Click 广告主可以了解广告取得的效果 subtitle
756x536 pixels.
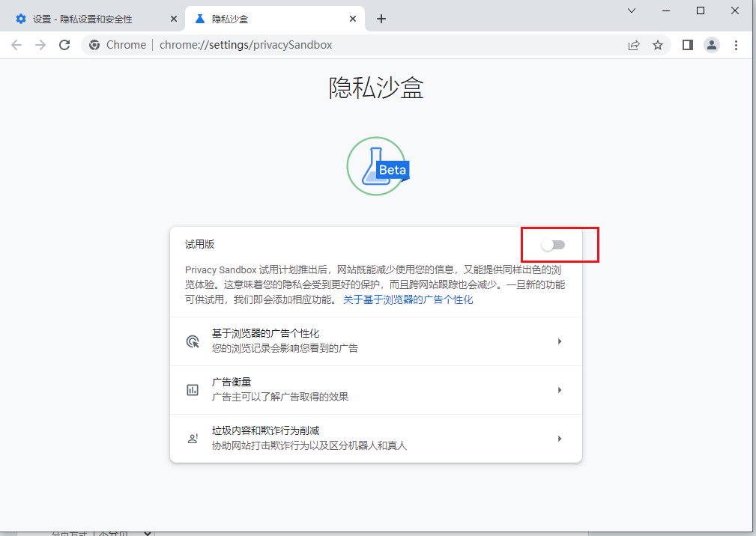coord(280,397)
